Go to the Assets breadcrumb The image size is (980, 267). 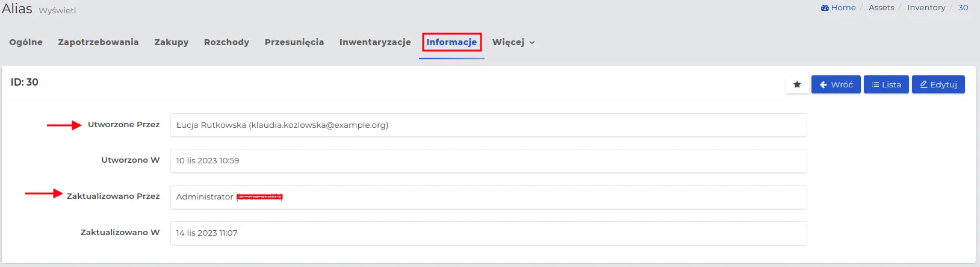pos(881,7)
